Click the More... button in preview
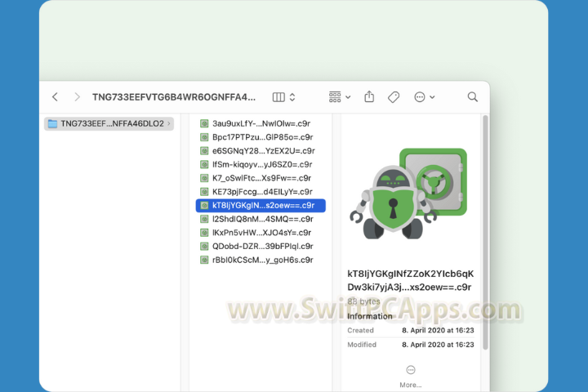Image resolution: width=588 pixels, height=392 pixels. coord(411,377)
